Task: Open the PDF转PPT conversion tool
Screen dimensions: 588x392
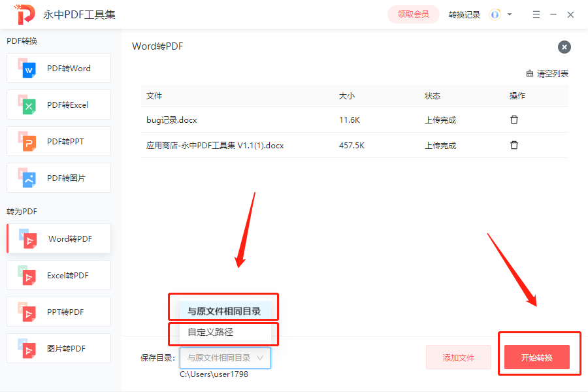Action: click(x=28, y=142)
